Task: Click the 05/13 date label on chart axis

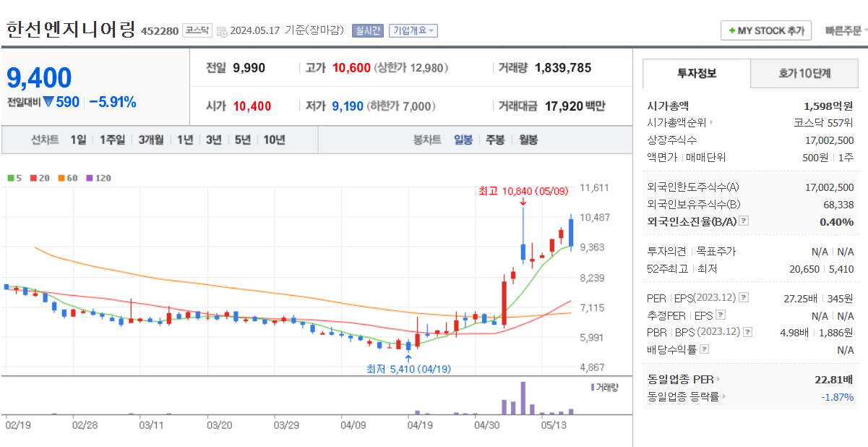Action: coord(553,425)
